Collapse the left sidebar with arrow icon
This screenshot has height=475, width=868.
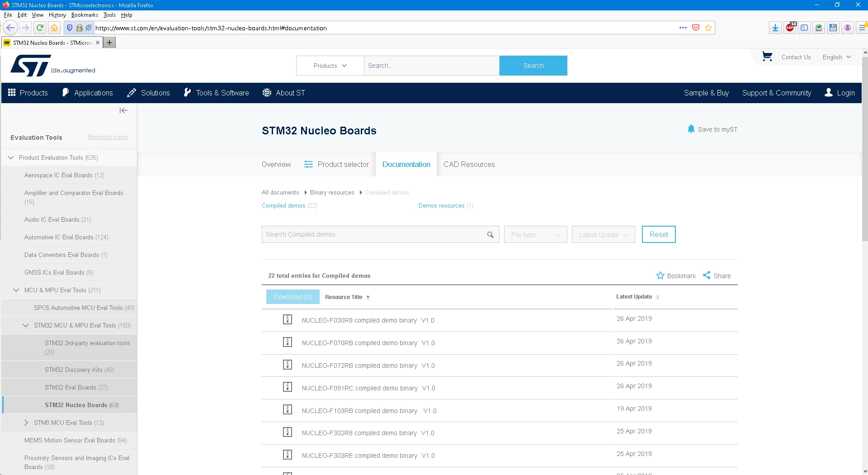pyautogui.click(x=123, y=110)
